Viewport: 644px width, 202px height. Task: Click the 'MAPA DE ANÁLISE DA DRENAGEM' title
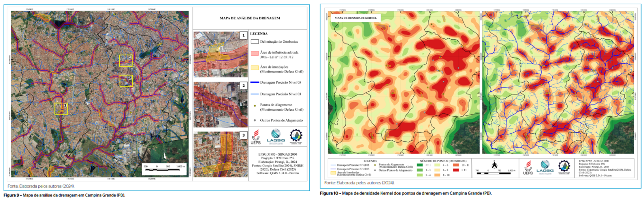pyautogui.click(x=250, y=18)
